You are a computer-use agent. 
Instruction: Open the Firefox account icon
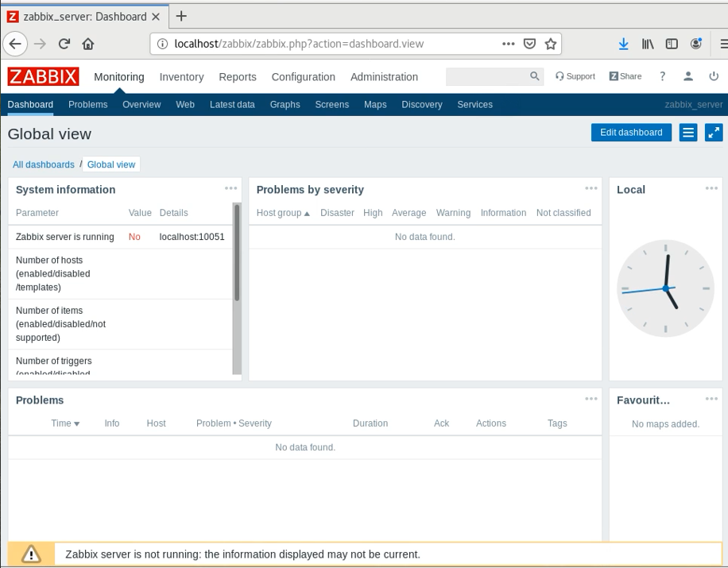tap(695, 44)
